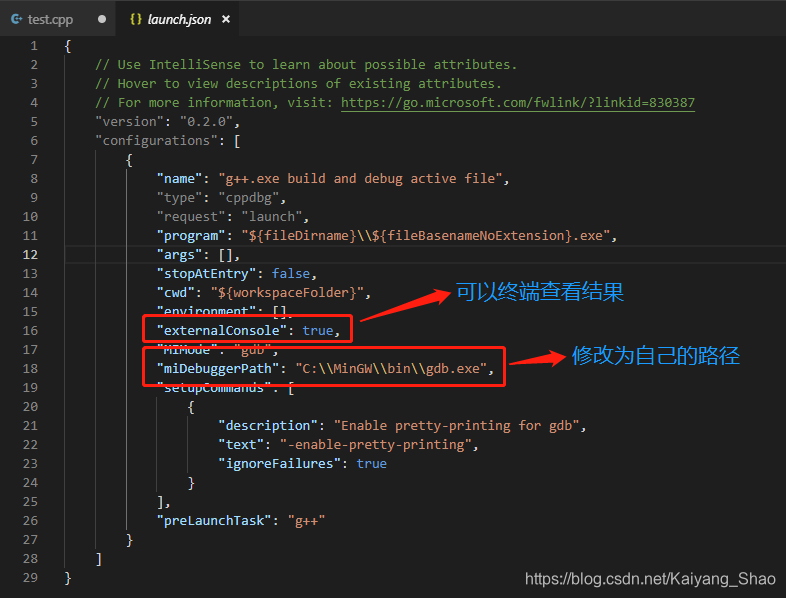Click the "-enable-pretty-printing" value
Viewport: 786px width, 598px height.
click(x=375, y=445)
